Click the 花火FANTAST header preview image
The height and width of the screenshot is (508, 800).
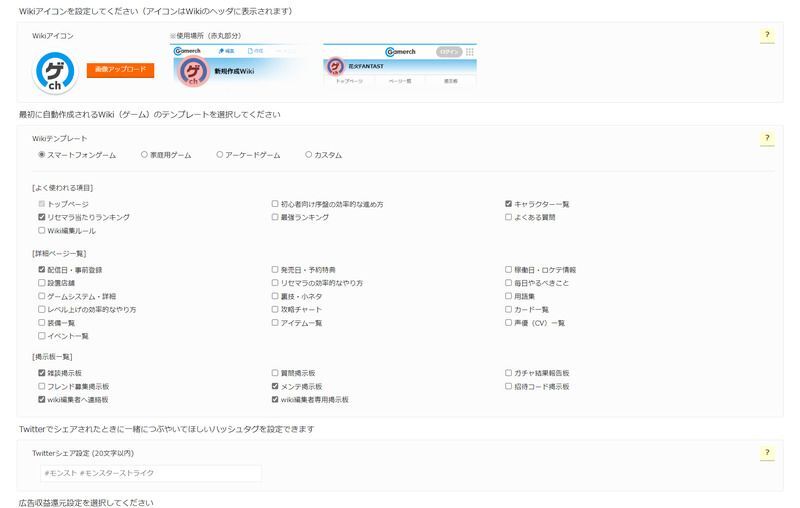click(400, 67)
